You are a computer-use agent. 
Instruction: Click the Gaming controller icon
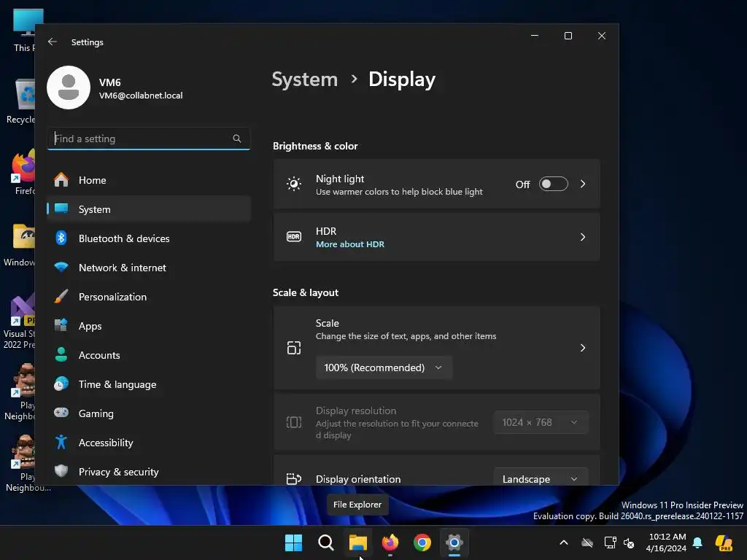point(61,413)
